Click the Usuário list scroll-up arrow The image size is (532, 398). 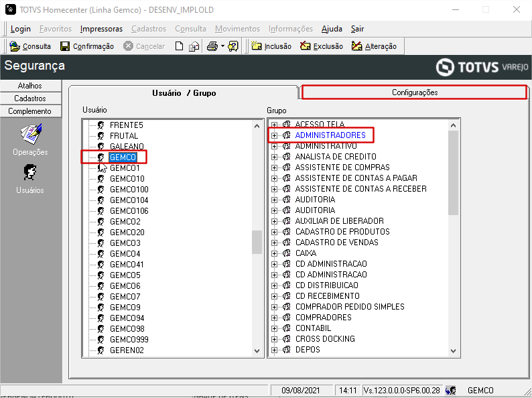[257, 126]
